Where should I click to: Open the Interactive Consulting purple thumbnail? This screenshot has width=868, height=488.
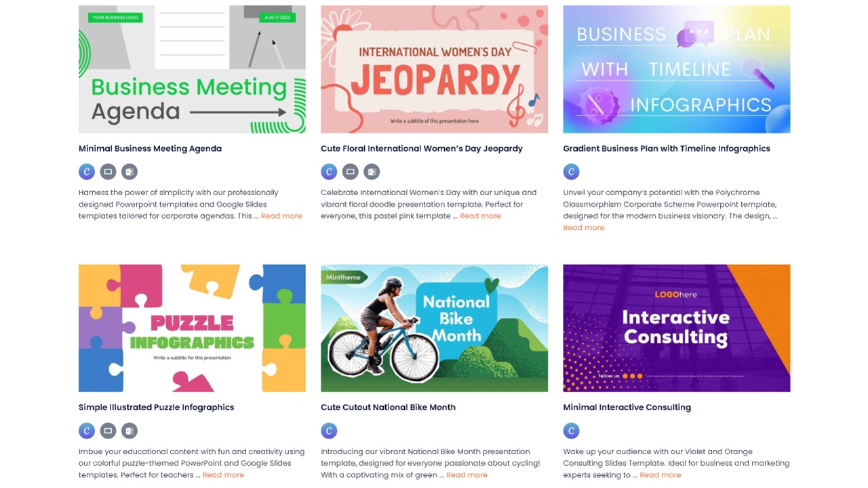coord(677,328)
